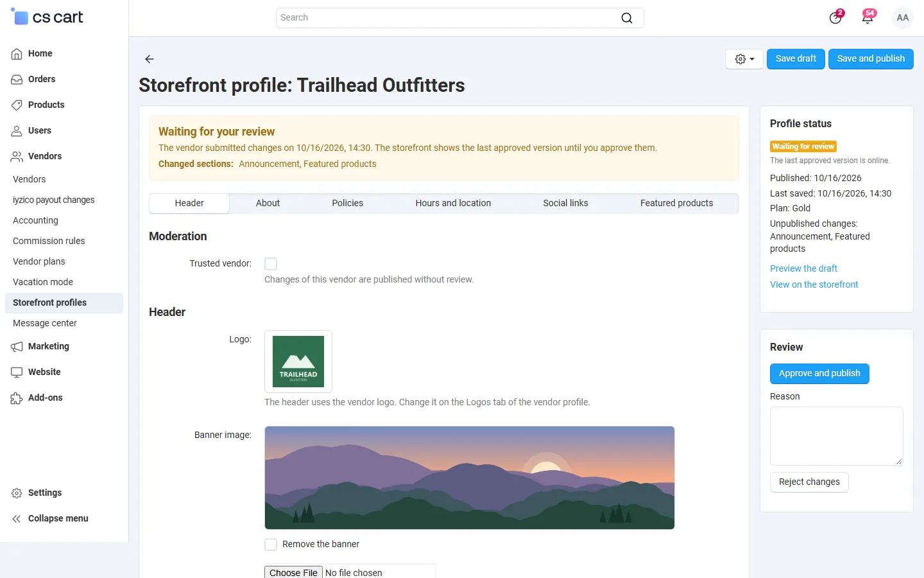Toggle the Trusted vendor checkbox

coord(271,264)
